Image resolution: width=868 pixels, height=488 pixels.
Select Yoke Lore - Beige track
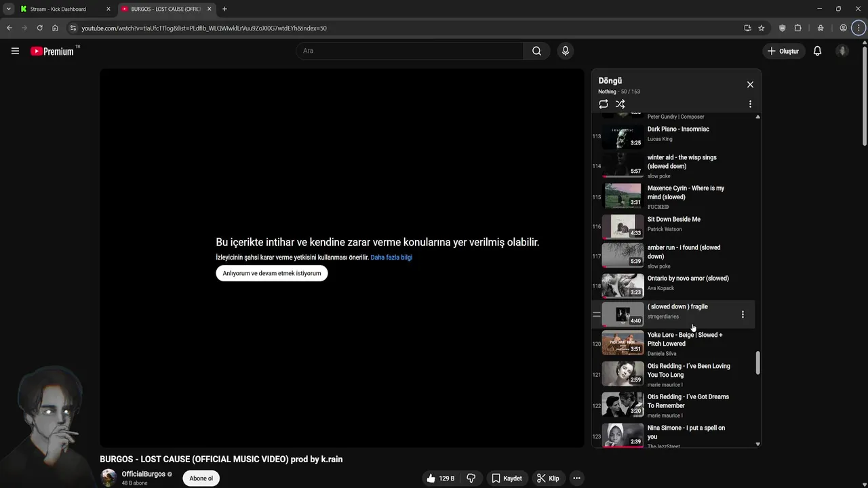(685, 339)
